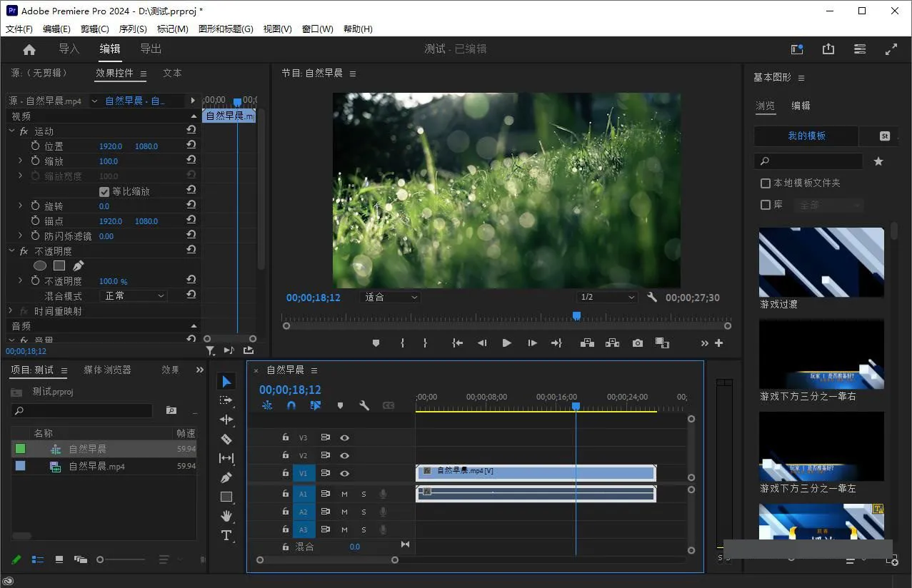Toggle timeline Snap magnet icon
The width and height of the screenshot is (912, 588).
(291, 405)
